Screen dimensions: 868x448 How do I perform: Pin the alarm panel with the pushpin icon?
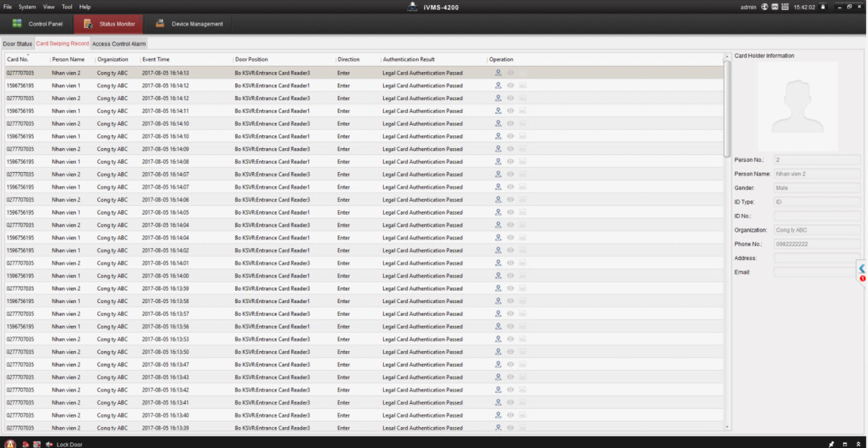tap(832, 444)
